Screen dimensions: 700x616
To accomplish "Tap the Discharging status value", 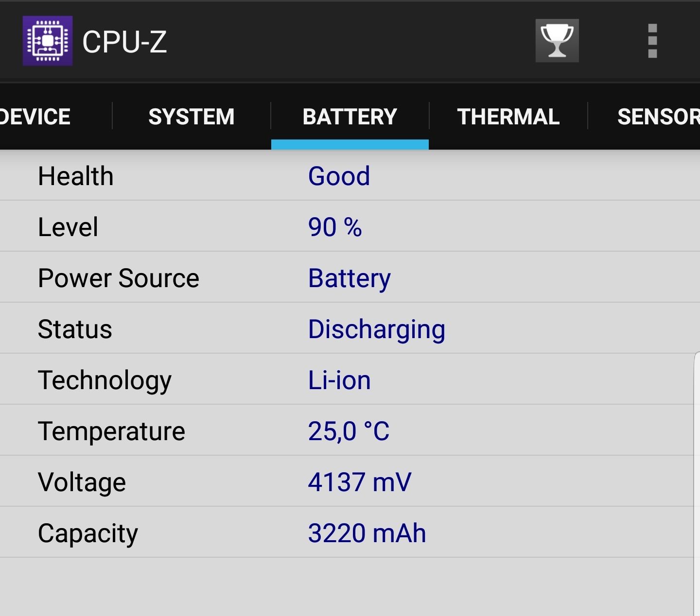I will pyautogui.click(x=377, y=329).
